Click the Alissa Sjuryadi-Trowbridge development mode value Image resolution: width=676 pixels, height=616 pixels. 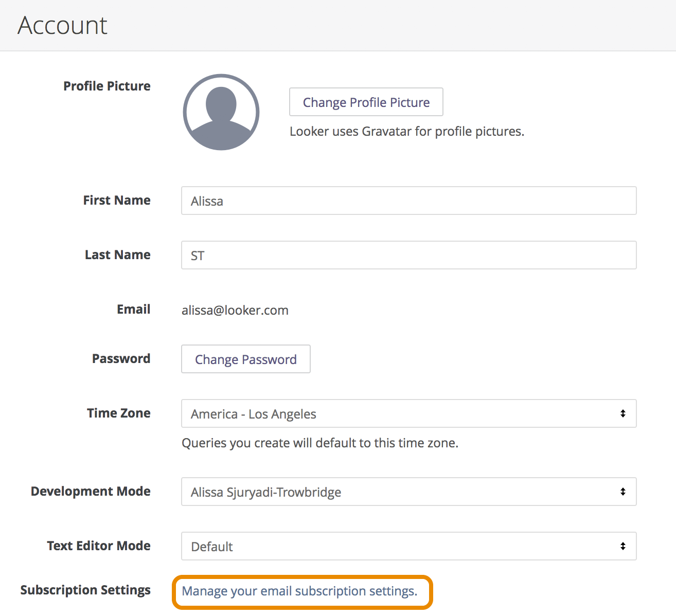coord(265,492)
